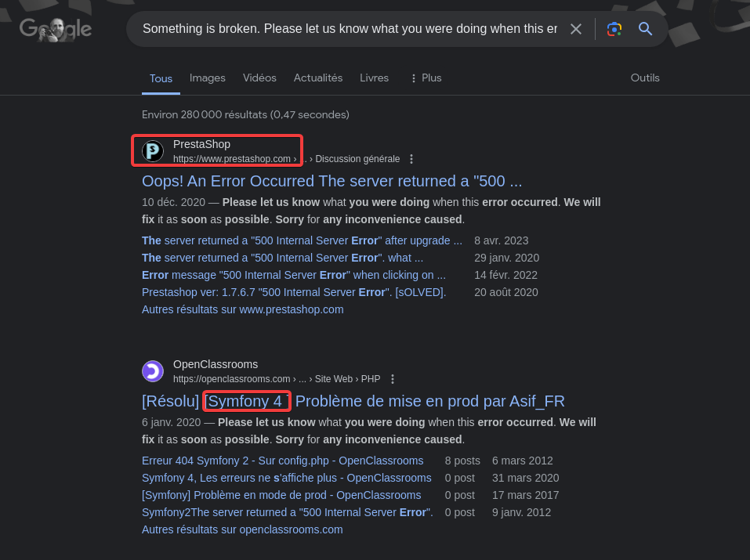Open 'Erreur 404 Symfony 2' sublink
The width and height of the screenshot is (750, 560).
point(282,461)
